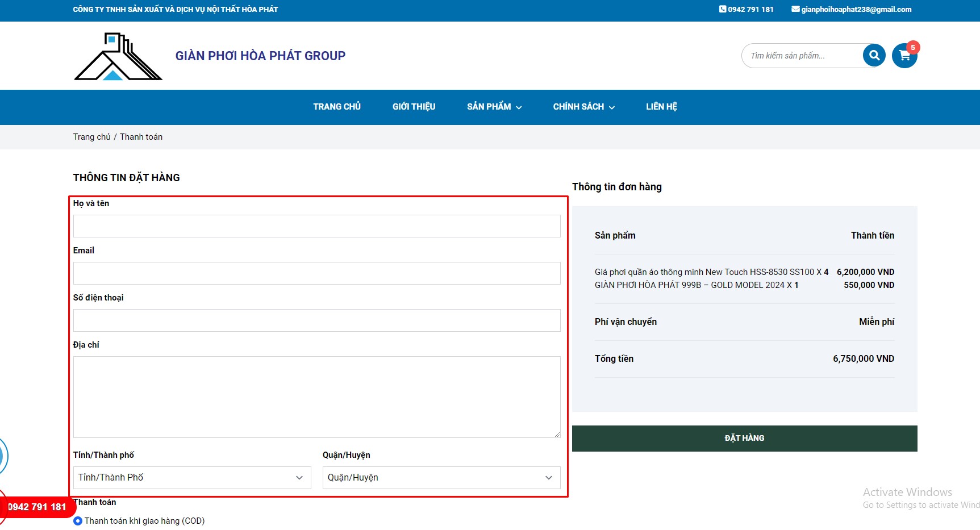Screen dimensions: 980x530
Task: Click the Miễn phí shipping value
Action: [877, 322]
